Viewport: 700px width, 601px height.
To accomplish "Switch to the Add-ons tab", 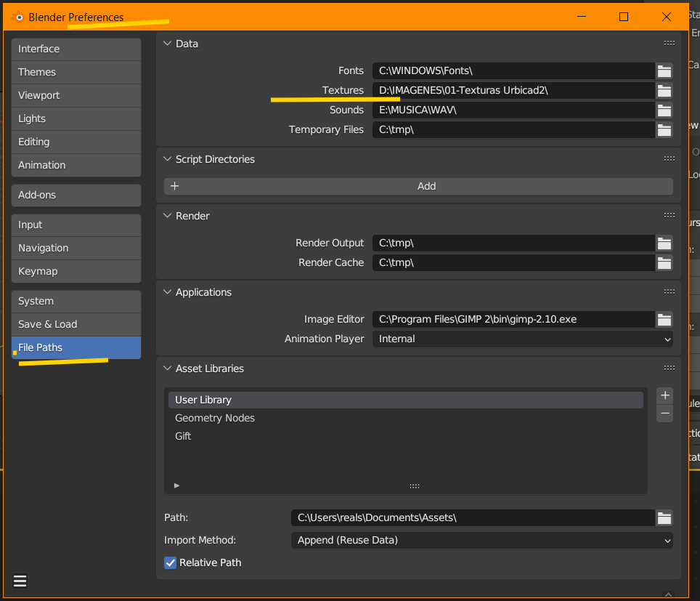I will (76, 195).
